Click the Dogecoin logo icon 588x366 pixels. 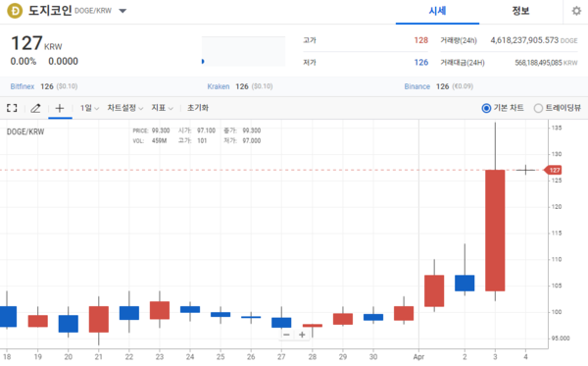[15, 11]
